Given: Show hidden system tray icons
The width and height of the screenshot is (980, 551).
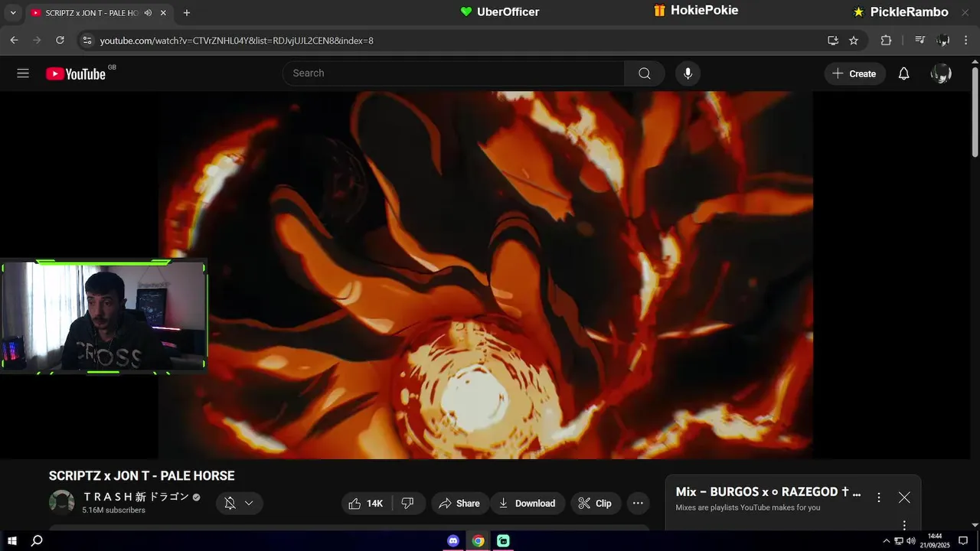Looking at the screenshot, I should coord(887,541).
